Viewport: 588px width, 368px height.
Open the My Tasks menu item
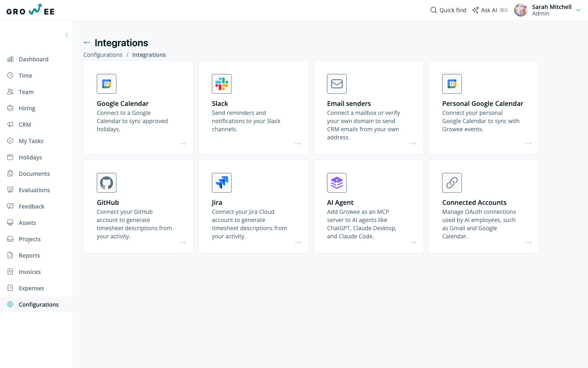point(37,141)
